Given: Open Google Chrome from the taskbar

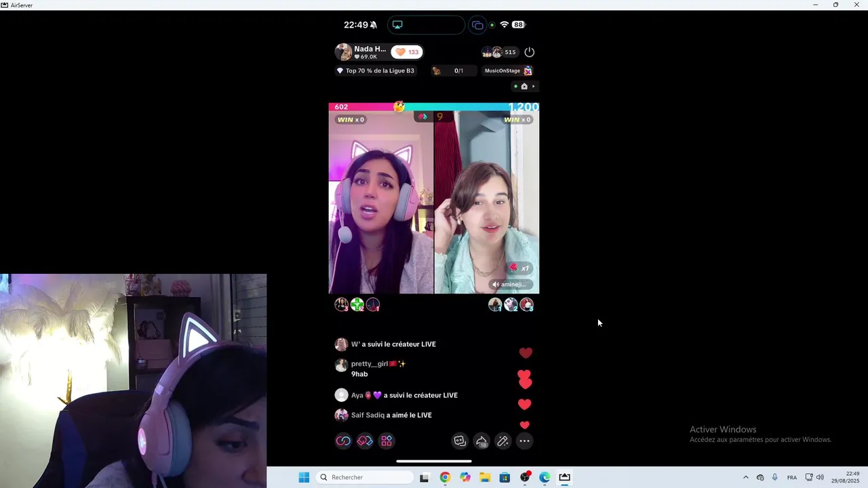Looking at the screenshot, I should (x=445, y=477).
